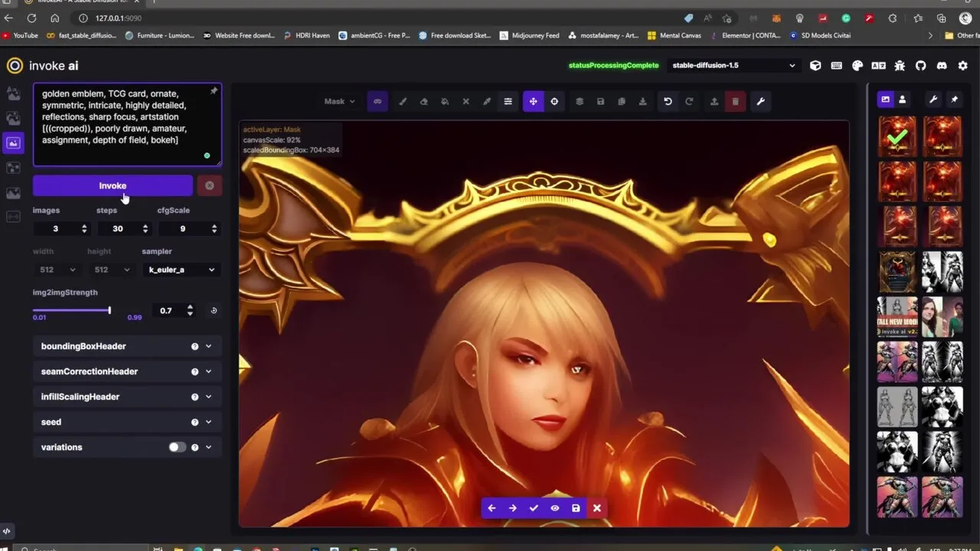980x551 pixels.
Task: Open gallery thumbnail with green checkmark
Action: (897, 136)
